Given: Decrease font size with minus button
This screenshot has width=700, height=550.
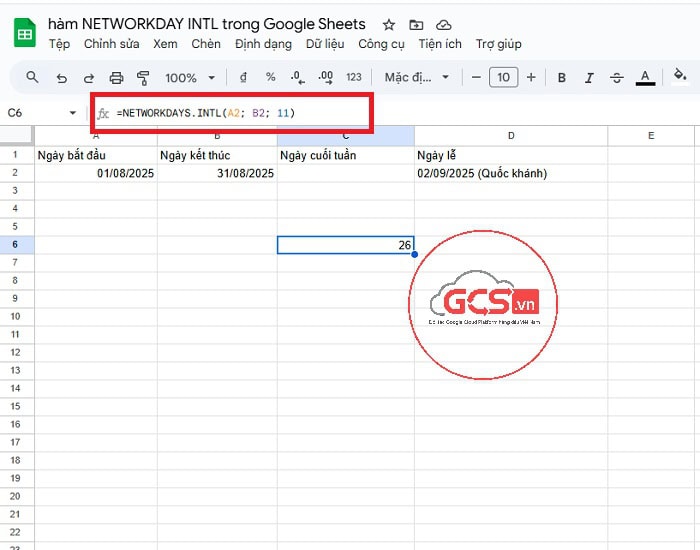Looking at the screenshot, I should coord(476,77).
